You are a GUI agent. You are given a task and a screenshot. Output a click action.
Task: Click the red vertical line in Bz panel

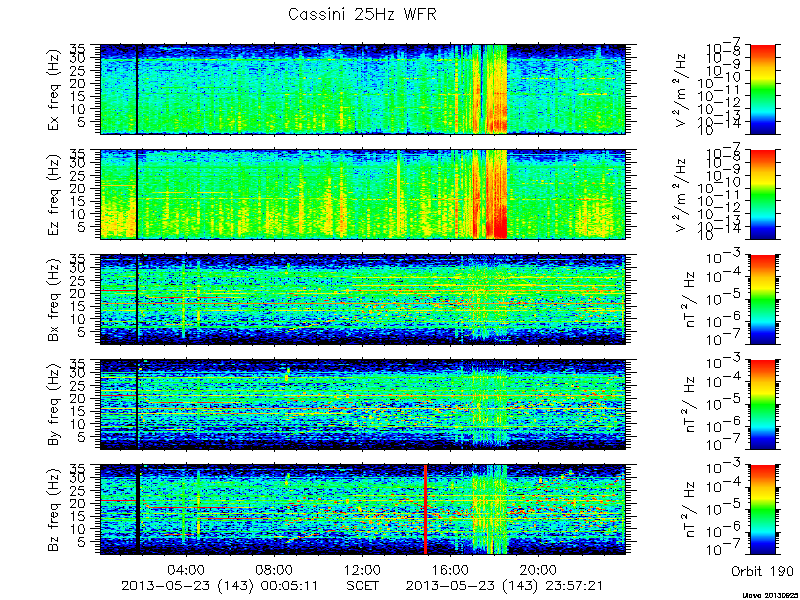tap(426, 509)
